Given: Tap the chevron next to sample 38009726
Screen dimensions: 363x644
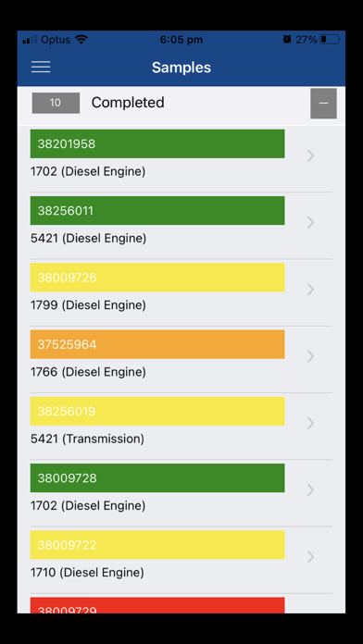Looking at the screenshot, I should 311,290.
